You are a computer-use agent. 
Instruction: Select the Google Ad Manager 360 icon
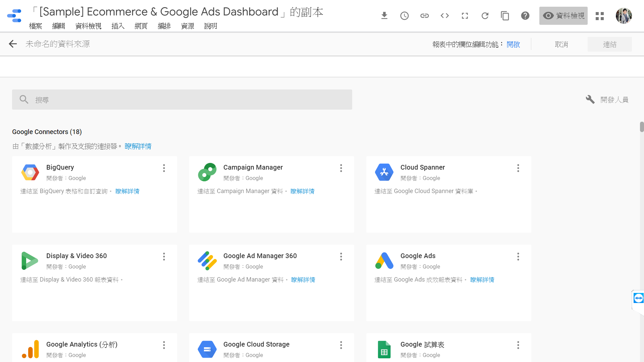tap(207, 261)
